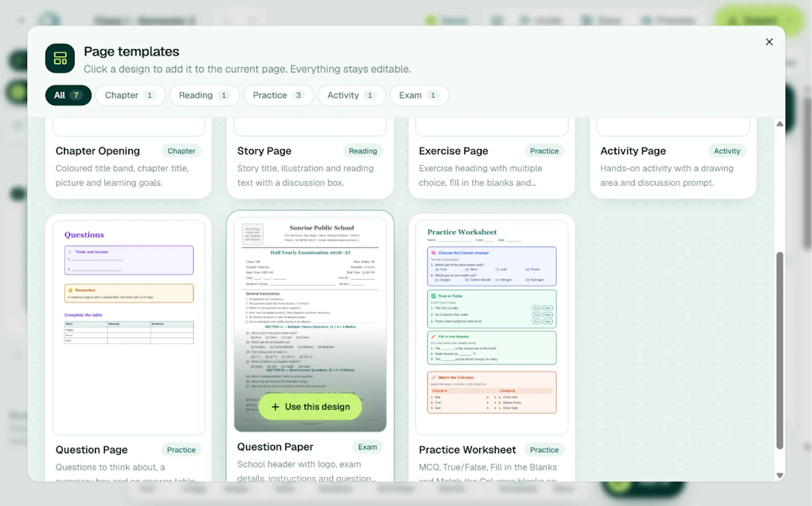The image size is (812, 506).
Task: Click the Chapter tag on Chapter Opening
Action: click(181, 151)
